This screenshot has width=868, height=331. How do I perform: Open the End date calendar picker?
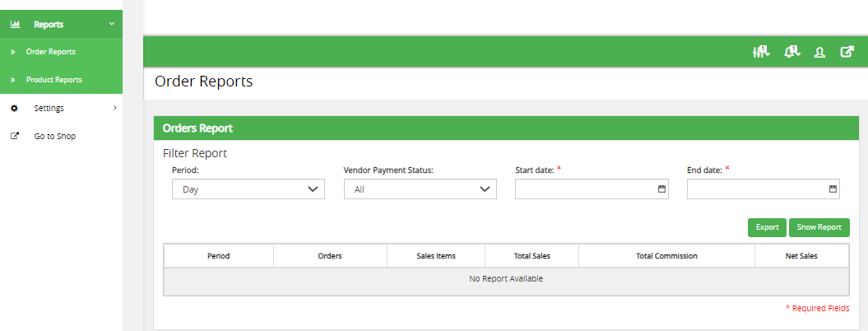(x=833, y=189)
